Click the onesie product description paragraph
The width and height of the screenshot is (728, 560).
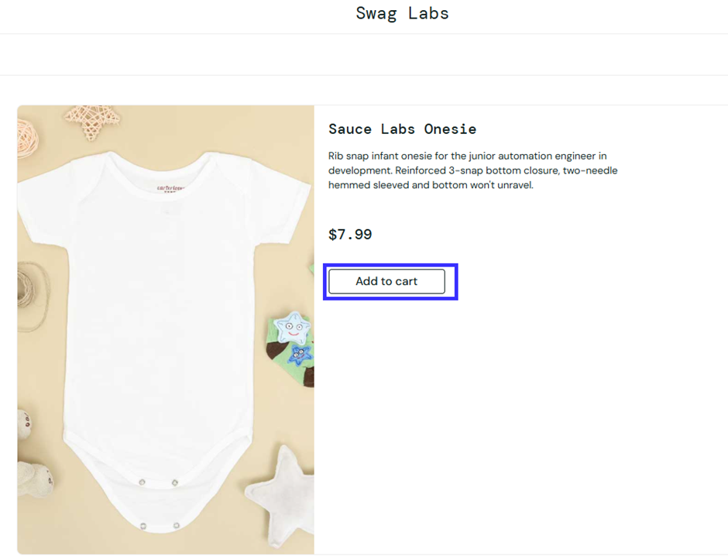pyautogui.click(x=472, y=170)
